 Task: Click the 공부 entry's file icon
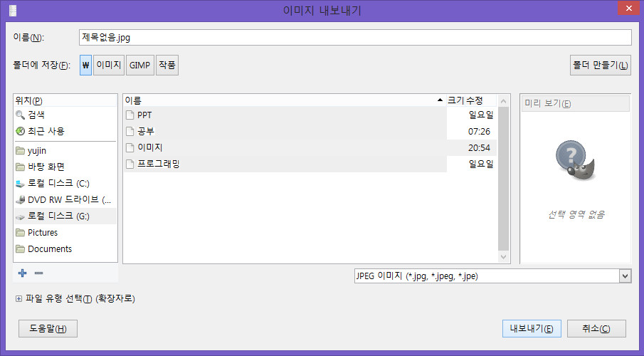130,132
